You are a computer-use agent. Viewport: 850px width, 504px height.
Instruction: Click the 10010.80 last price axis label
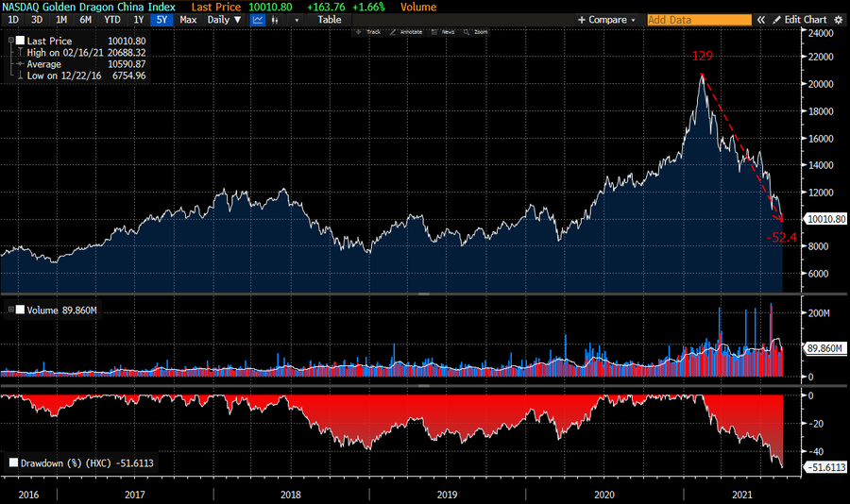825,219
